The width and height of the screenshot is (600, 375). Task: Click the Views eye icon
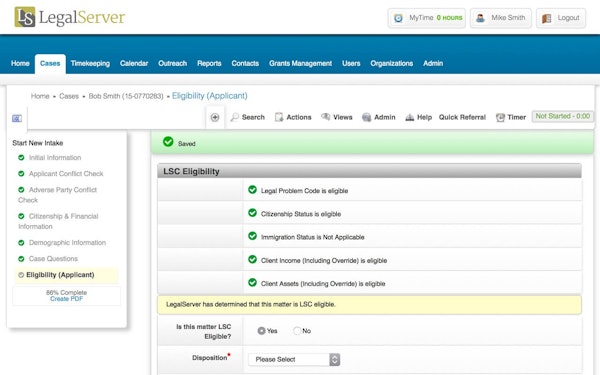point(326,117)
